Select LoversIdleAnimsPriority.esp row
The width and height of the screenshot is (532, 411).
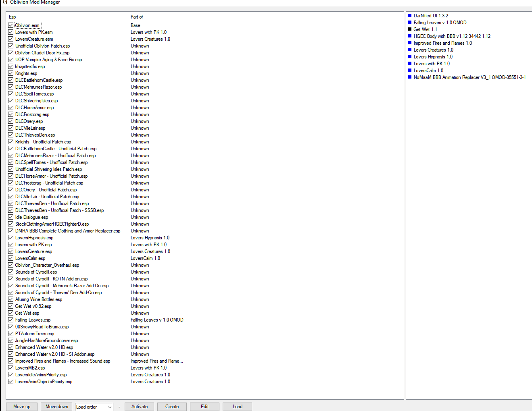click(x=41, y=375)
